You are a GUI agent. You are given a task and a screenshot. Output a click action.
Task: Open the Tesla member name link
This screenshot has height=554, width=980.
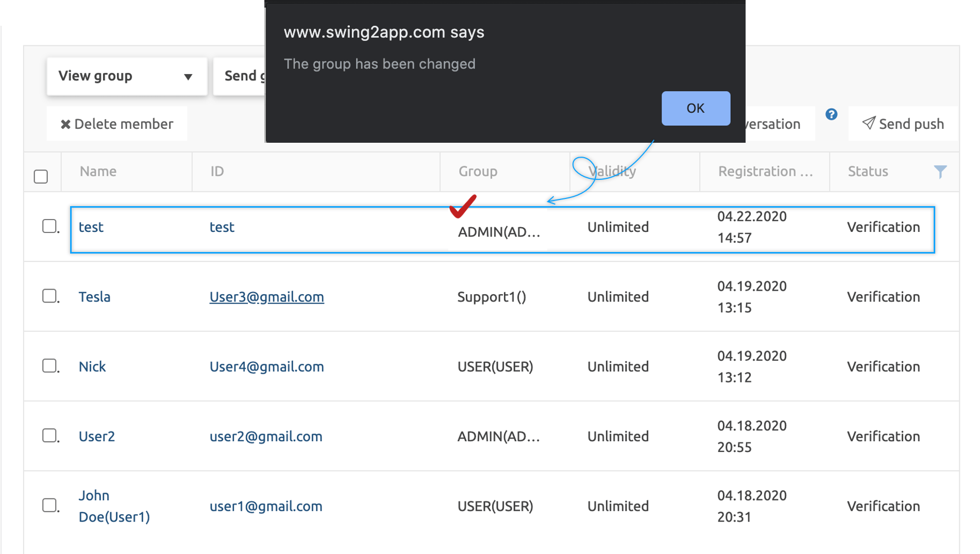[94, 297]
